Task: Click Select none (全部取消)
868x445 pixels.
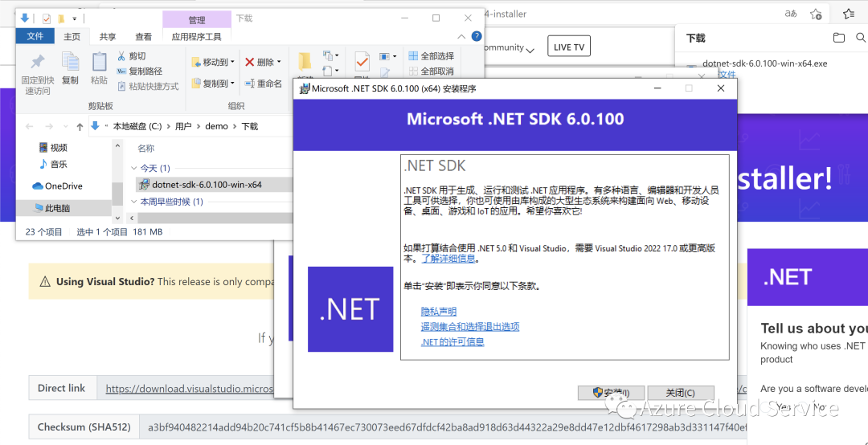Action: 432,71
